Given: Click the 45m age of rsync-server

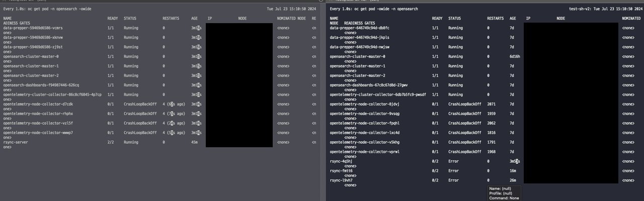Looking at the screenshot, I should (194, 143).
